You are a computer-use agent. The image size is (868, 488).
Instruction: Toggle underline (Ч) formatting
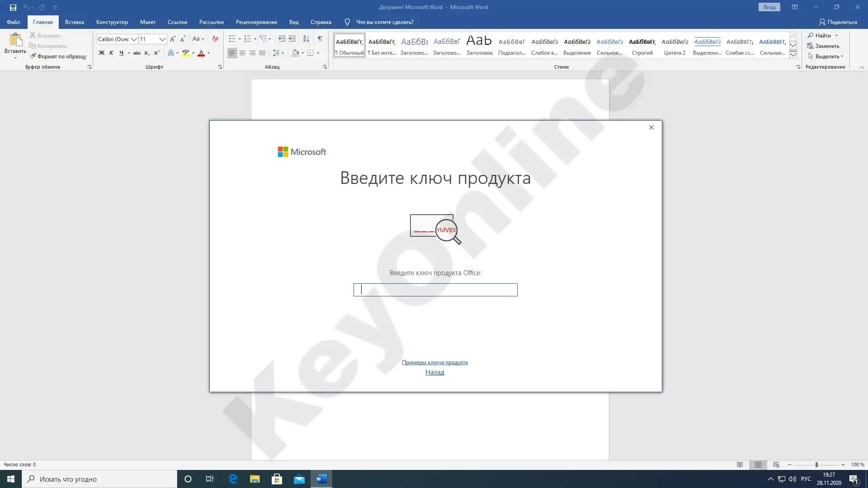pyautogui.click(x=121, y=53)
